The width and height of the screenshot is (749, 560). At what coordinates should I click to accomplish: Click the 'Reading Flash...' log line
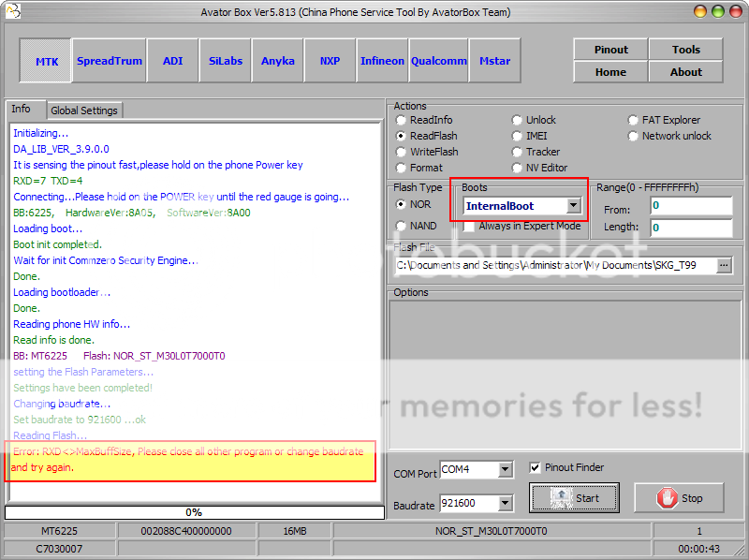click(51, 435)
